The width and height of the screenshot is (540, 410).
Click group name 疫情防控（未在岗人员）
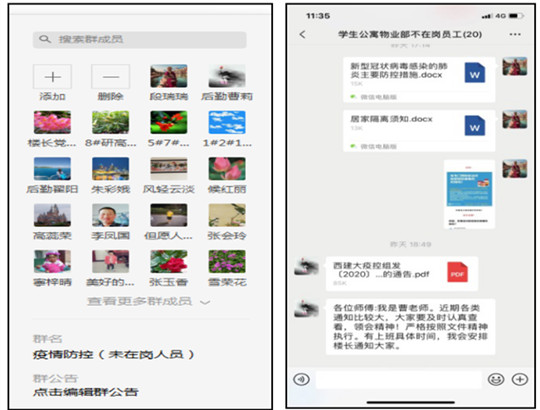click(114, 355)
